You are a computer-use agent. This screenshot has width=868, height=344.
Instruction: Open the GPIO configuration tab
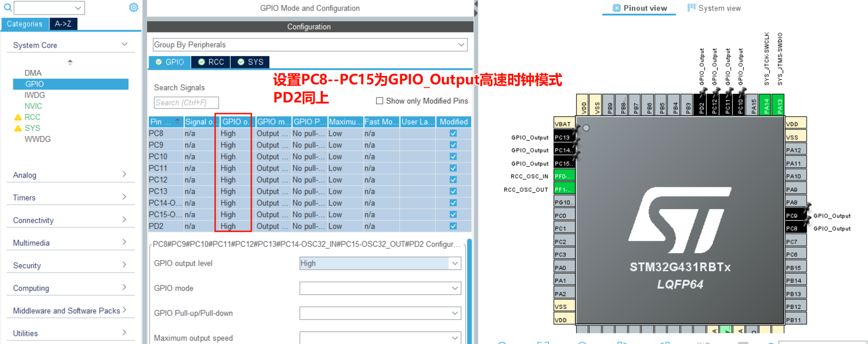coord(170,62)
